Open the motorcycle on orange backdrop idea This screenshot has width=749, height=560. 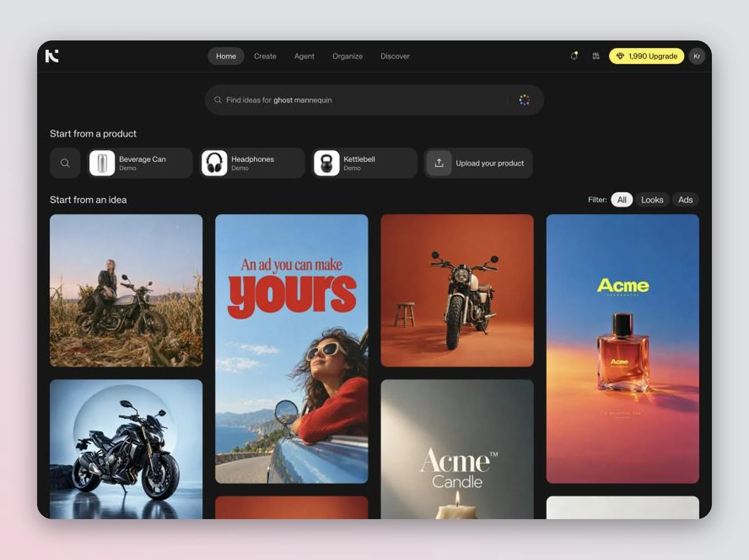457,291
